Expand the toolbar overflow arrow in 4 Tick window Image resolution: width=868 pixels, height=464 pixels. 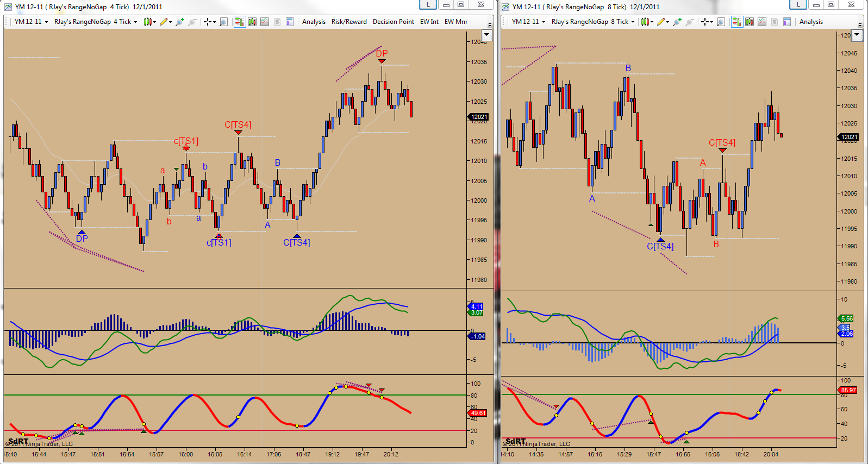(x=490, y=25)
